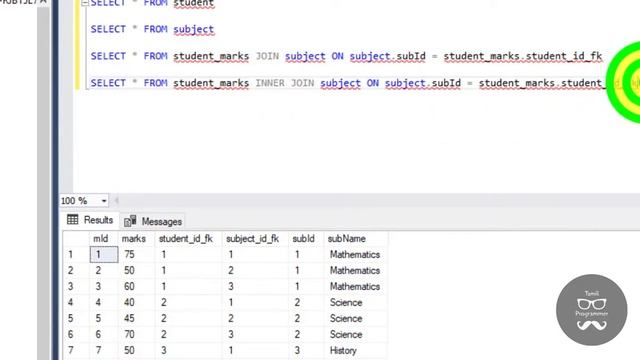This screenshot has height=360, width=640.
Task: Click the word subject in second query
Action: click(x=193, y=29)
